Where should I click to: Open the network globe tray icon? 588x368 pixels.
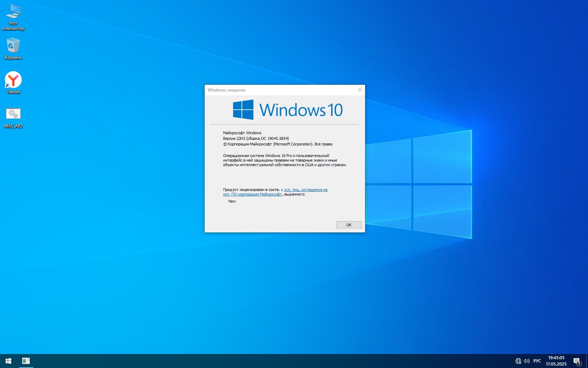tap(518, 361)
